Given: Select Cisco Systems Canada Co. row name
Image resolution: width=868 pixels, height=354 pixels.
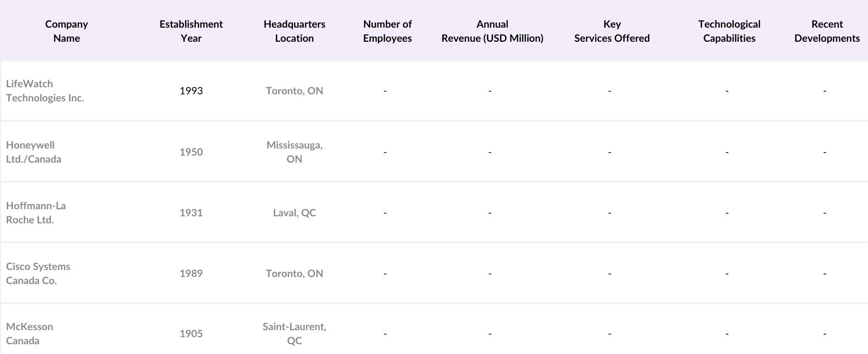Looking at the screenshot, I should pos(38,273).
